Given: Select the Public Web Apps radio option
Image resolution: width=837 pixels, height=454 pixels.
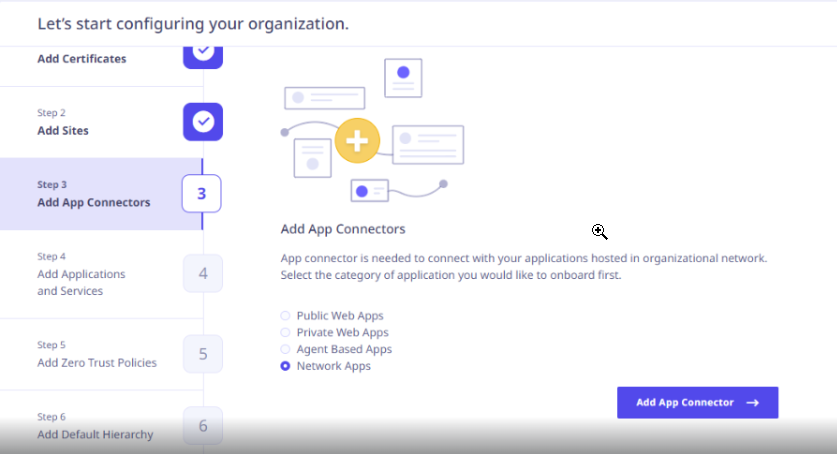Looking at the screenshot, I should [x=286, y=316].
